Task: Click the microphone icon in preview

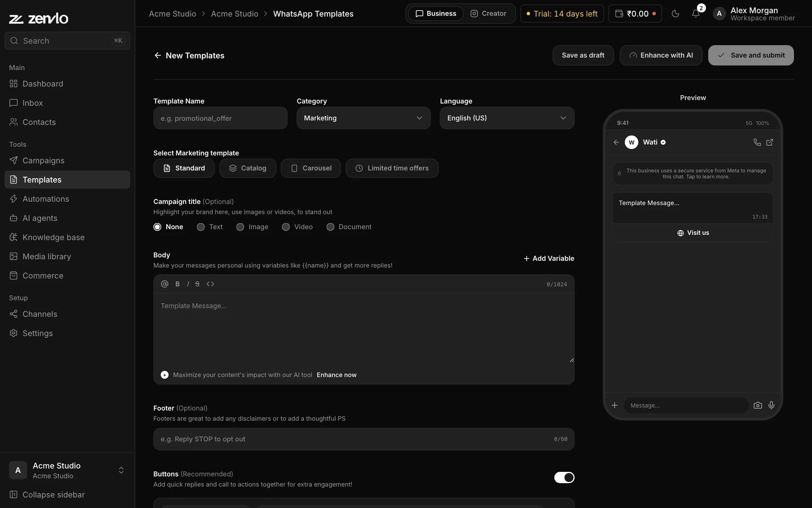Action: (x=771, y=405)
